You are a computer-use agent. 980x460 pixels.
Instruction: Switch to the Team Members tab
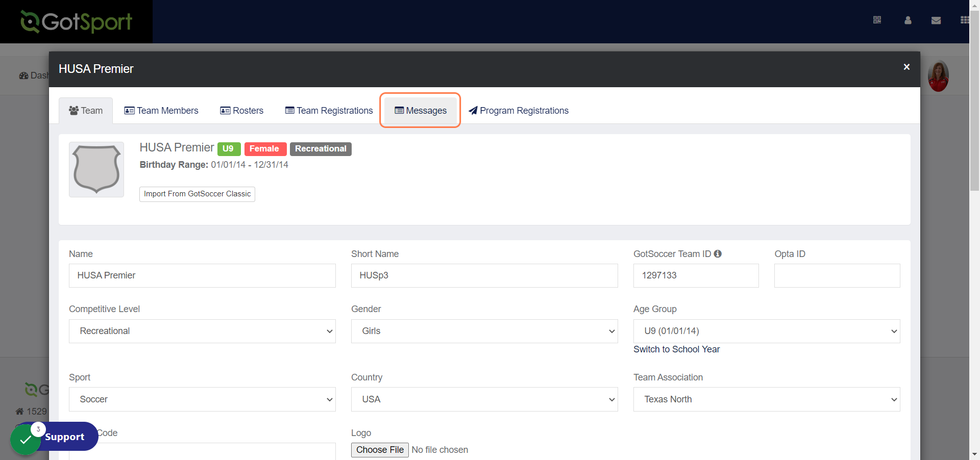161,111
